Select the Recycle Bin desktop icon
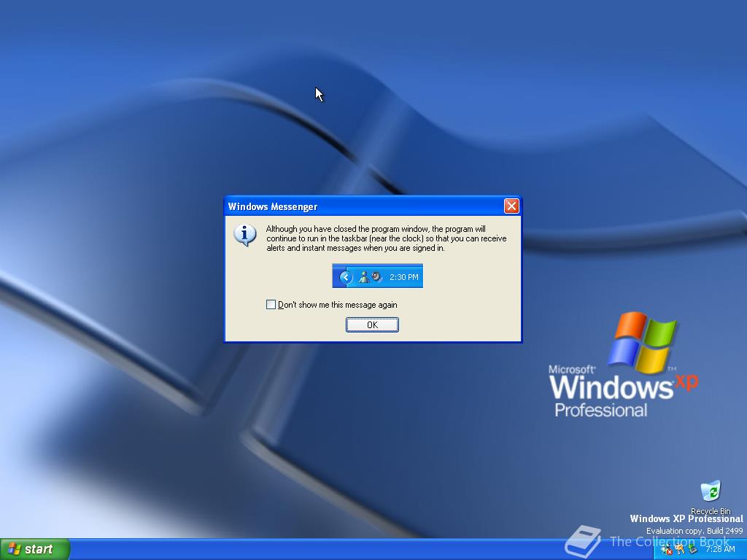 point(711,497)
